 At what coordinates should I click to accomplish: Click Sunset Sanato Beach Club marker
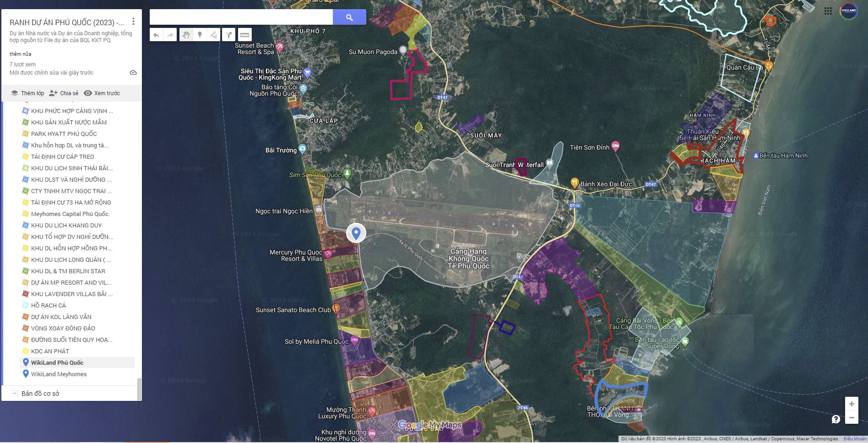[x=336, y=308]
